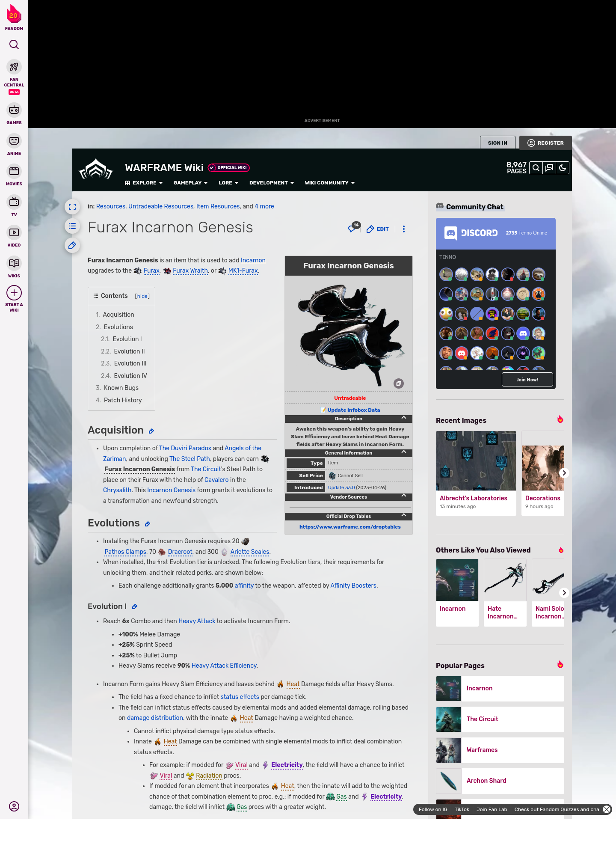The width and height of the screenshot is (616, 856).
Task: Click Follow on IG link
Action: [x=433, y=809]
